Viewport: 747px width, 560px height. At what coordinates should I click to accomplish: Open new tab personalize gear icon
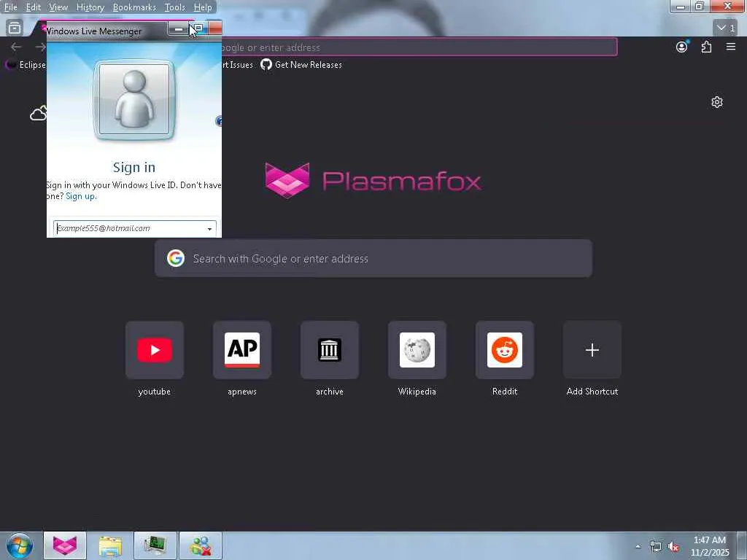[x=717, y=102]
